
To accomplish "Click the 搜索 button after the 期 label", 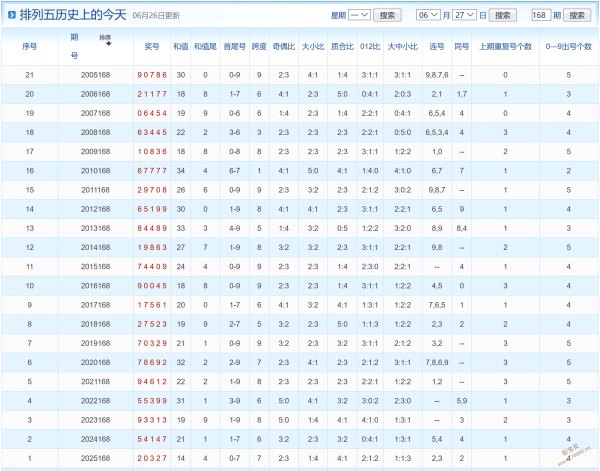I will pos(577,15).
